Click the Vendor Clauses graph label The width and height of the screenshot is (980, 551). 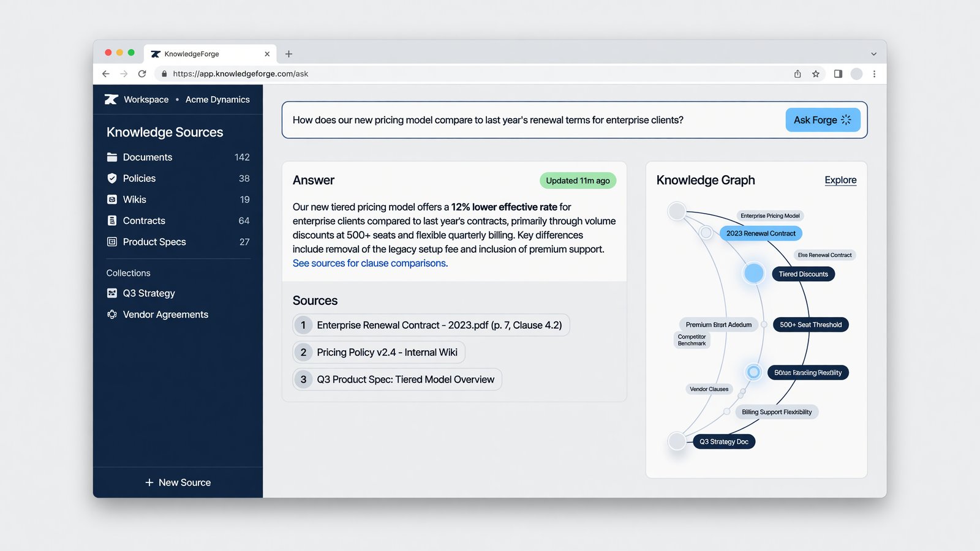[x=709, y=389]
